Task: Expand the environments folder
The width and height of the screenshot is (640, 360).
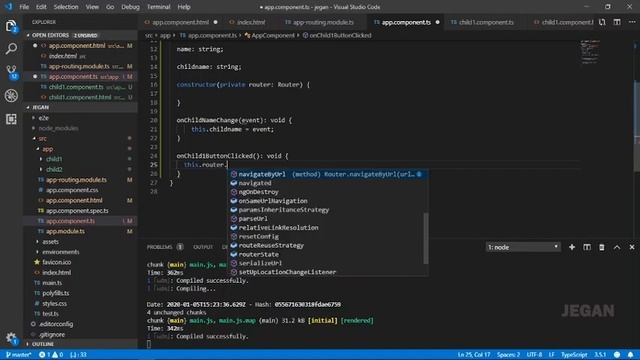Action: (81, 252)
